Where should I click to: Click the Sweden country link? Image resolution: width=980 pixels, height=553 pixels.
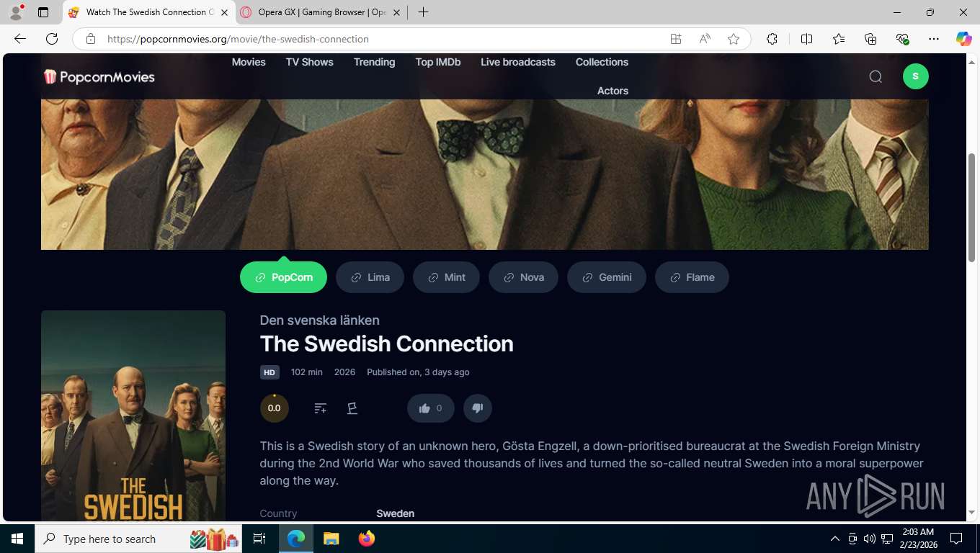pyautogui.click(x=395, y=513)
